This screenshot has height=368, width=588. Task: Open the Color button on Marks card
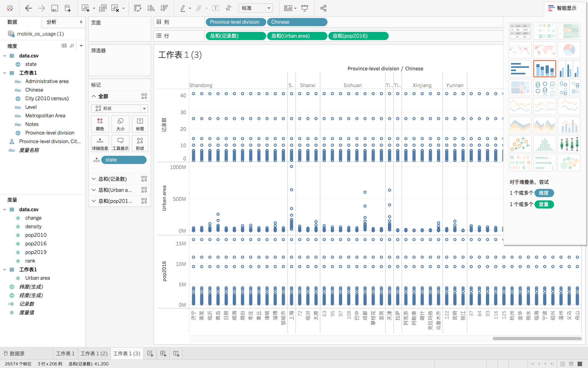pos(100,124)
